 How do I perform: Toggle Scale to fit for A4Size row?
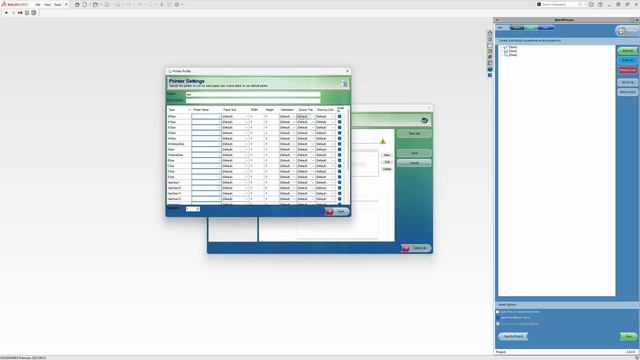coord(340,138)
